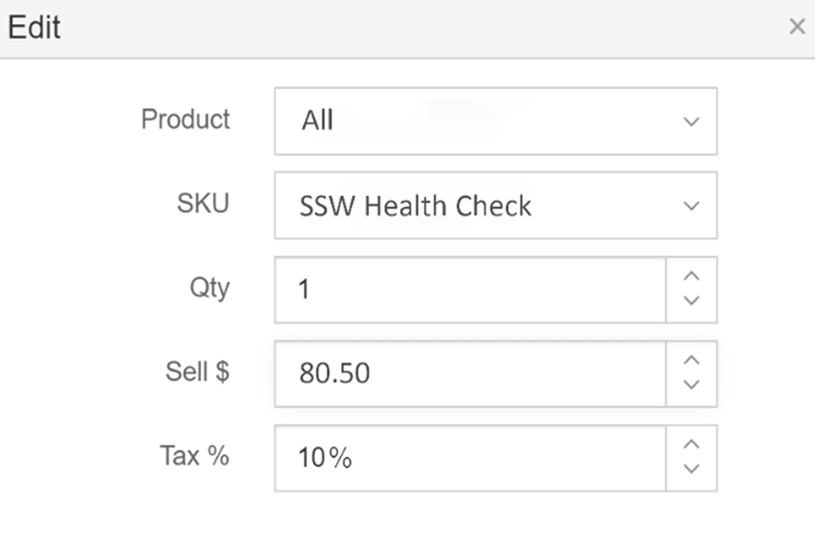Close the Edit dialog
Screen dimensions: 815x539
[x=797, y=27]
